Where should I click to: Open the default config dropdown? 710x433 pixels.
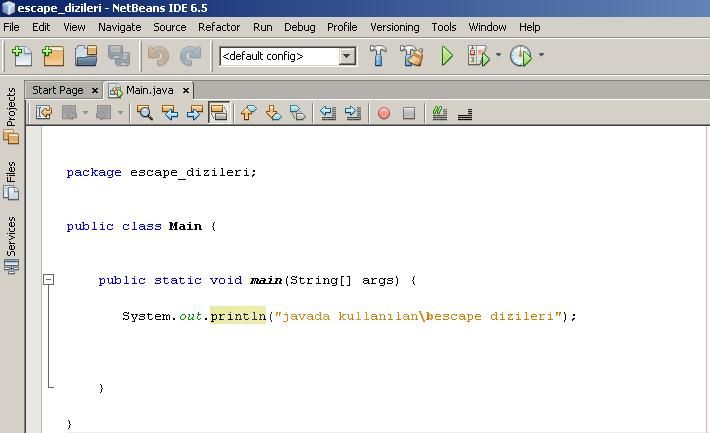pyautogui.click(x=346, y=56)
